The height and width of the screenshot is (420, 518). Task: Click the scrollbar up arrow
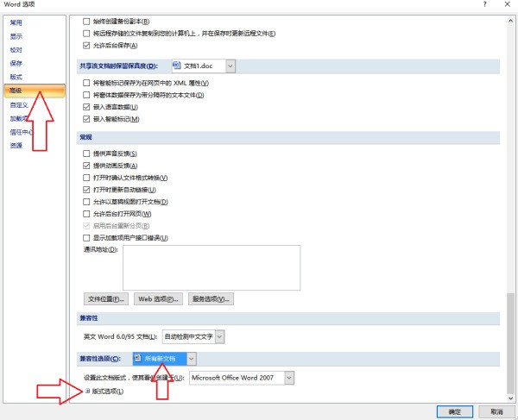(x=510, y=21)
